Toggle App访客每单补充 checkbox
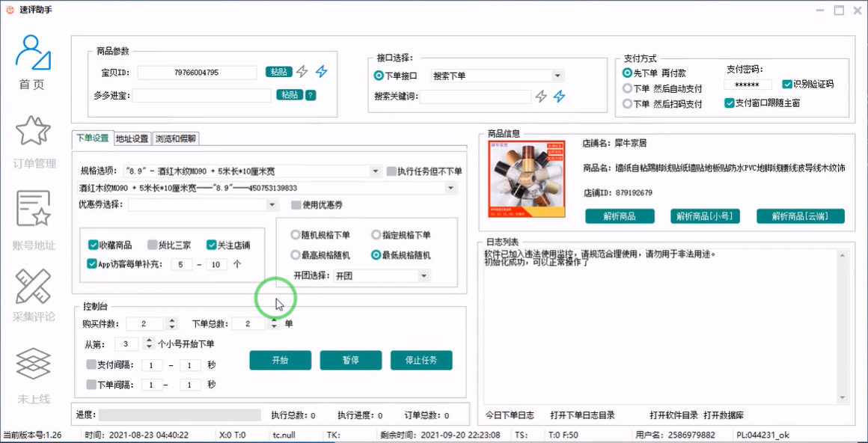 pyautogui.click(x=93, y=264)
